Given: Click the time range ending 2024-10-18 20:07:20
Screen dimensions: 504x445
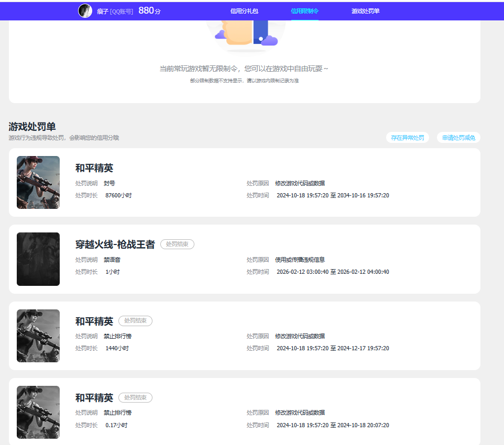Looking at the screenshot, I should pyautogui.click(x=333, y=425).
